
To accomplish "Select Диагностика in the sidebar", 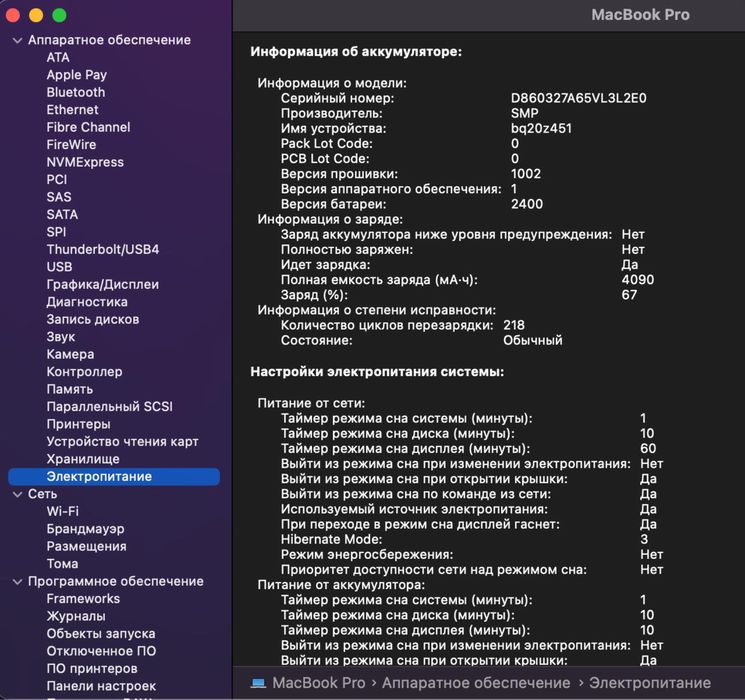I will click(87, 302).
